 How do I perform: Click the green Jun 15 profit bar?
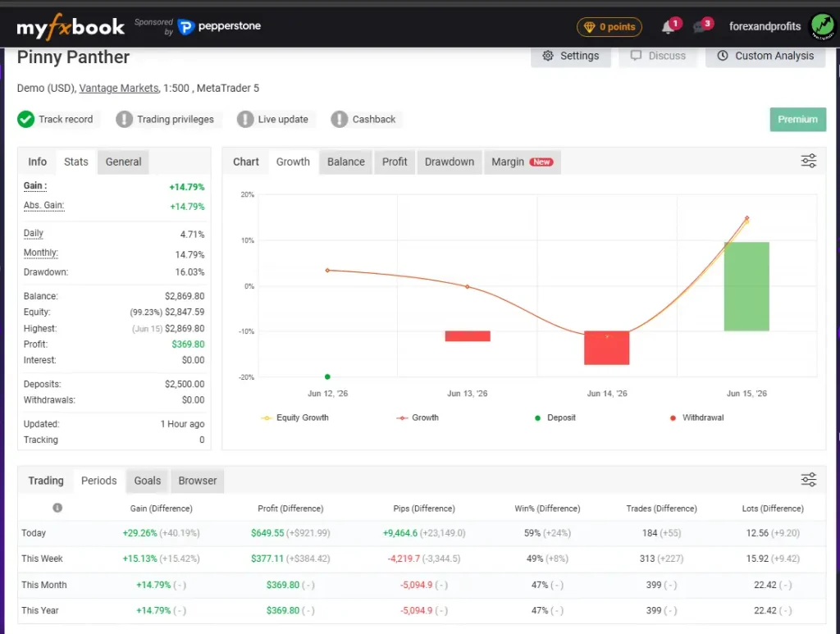[746, 286]
